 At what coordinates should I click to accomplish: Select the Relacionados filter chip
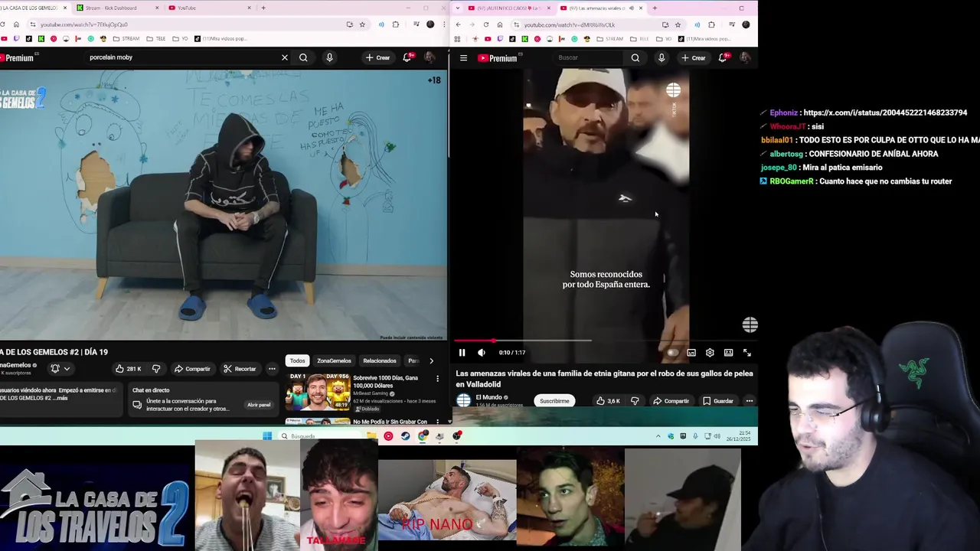(x=380, y=360)
